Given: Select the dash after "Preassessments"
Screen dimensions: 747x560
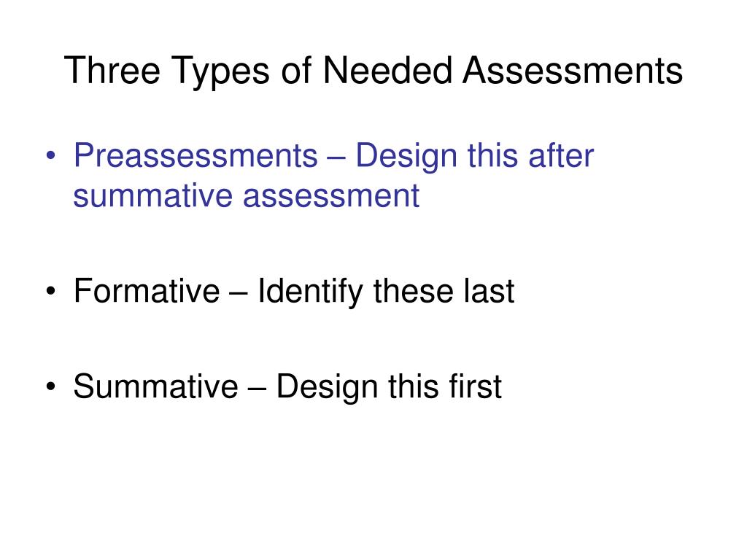Looking at the screenshot, I should tap(337, 158).
